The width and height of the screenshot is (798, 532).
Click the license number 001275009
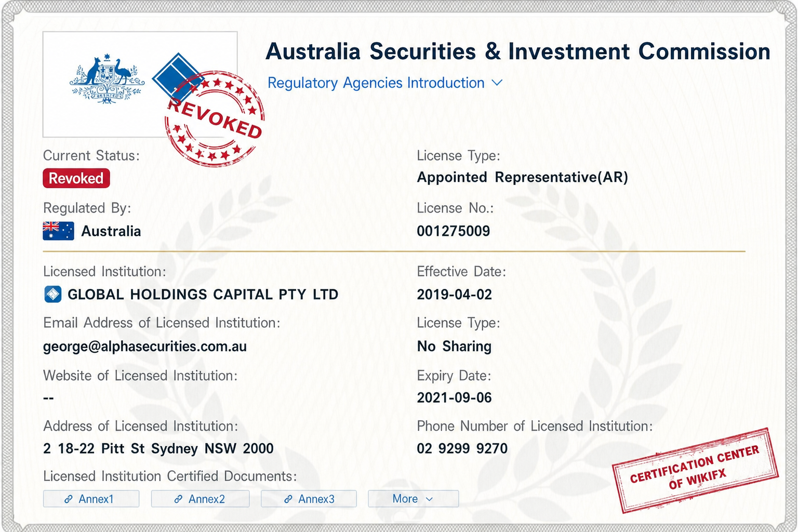coord(454,231)
